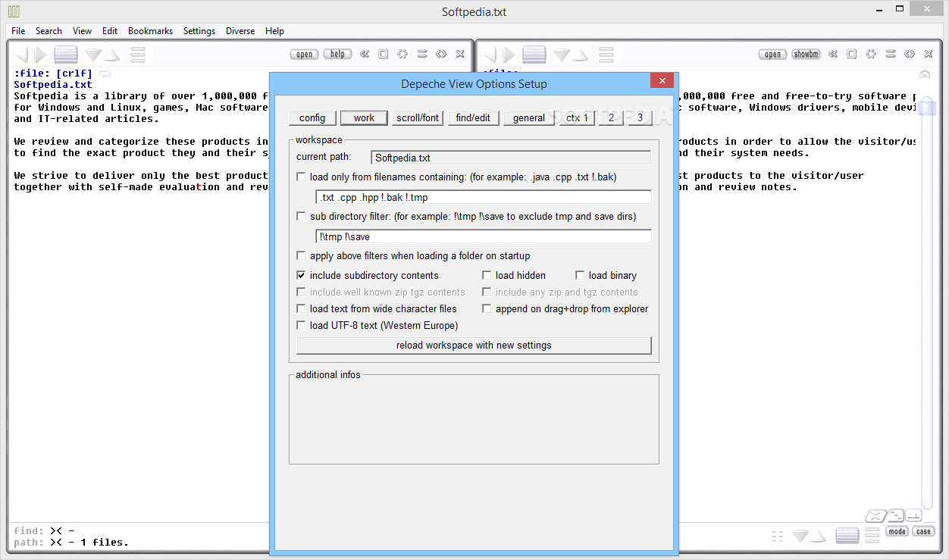The width and height of the screenshot is (949, 560).
Task: Switch to the ctx 1 tab
Action: click(x=578, y=117)
